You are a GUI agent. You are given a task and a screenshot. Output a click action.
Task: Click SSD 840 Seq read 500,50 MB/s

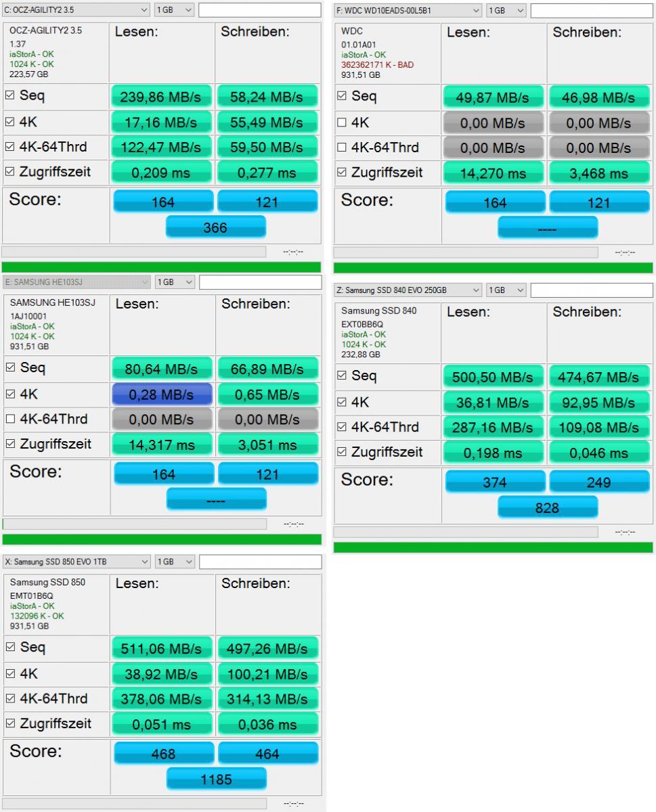coord(493,378)
